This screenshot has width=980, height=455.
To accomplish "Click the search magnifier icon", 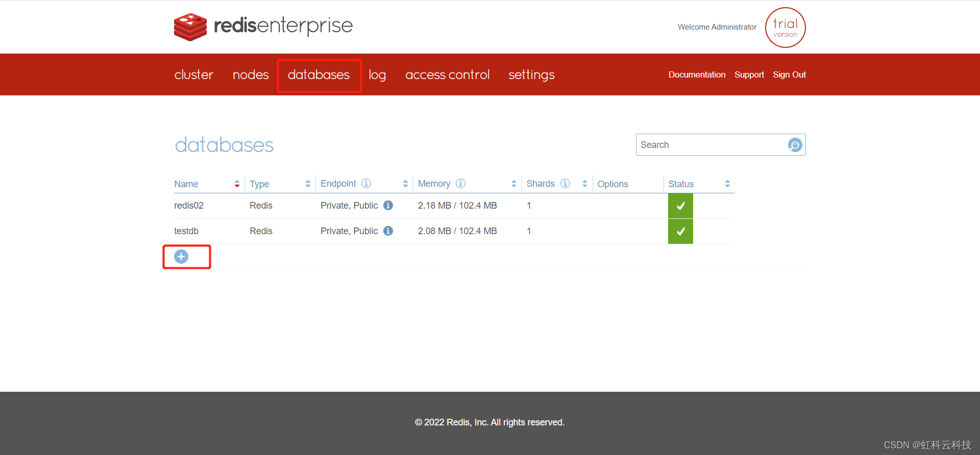I will 795,145.
